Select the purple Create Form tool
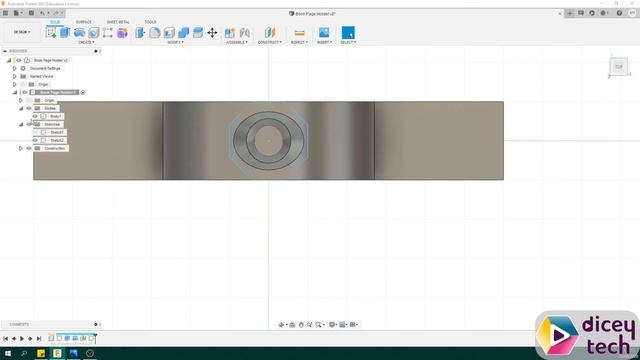The image size is (640, 360). [122, 32]
